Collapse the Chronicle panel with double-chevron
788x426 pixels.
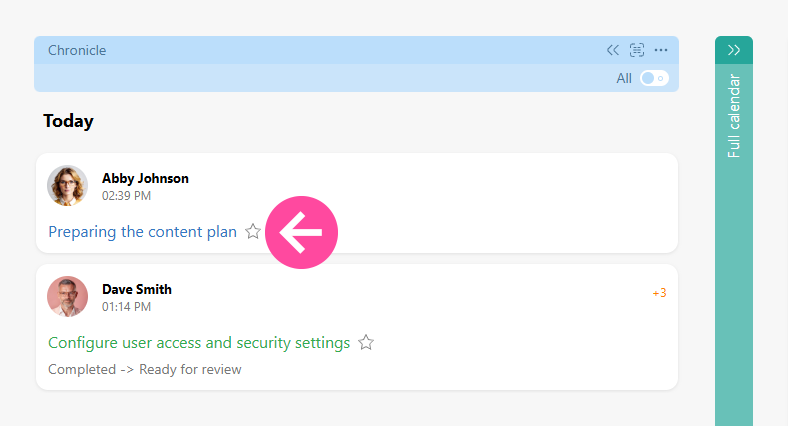point(613,50)
